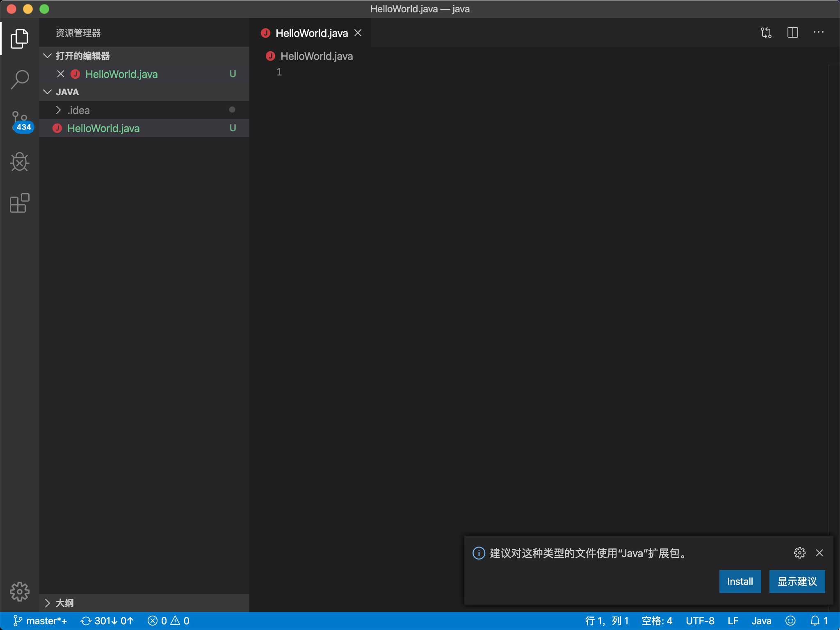The width and height of the screenshot is (840, 630).
Task: Click the warnings count triangle in status bar
Action: point(180,621)
